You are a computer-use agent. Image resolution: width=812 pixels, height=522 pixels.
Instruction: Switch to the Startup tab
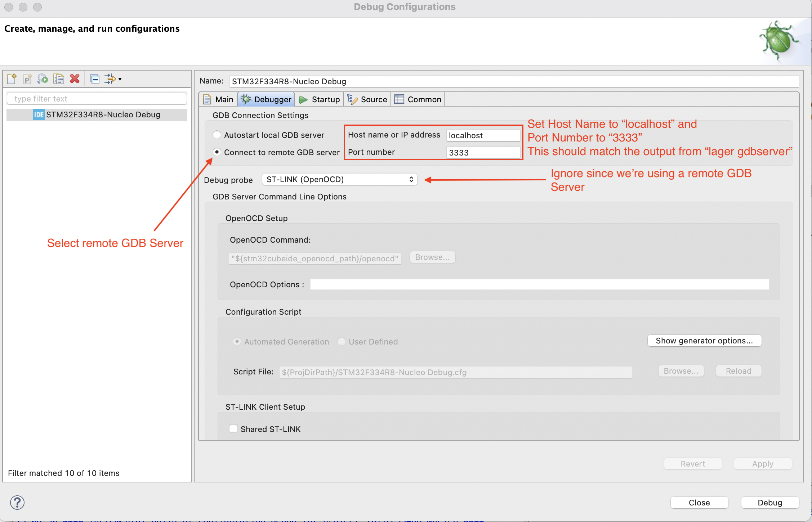(319, 99)
